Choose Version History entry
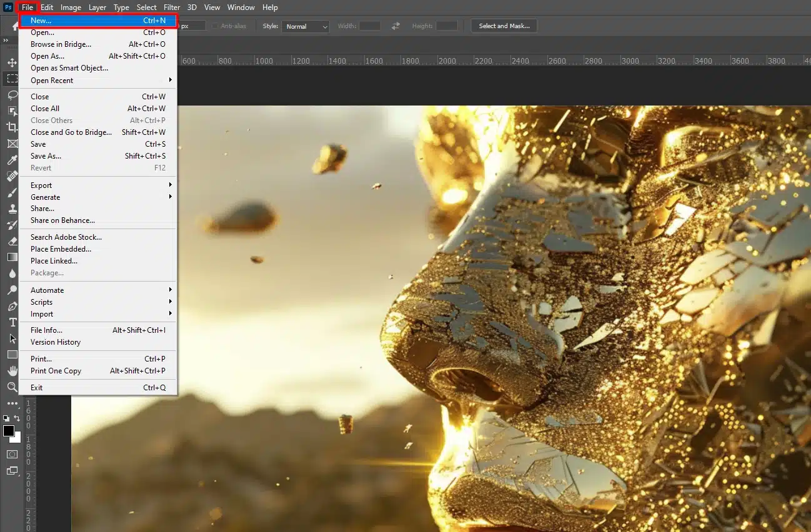Viewport: 811px width, 532px height. (98, 342)
